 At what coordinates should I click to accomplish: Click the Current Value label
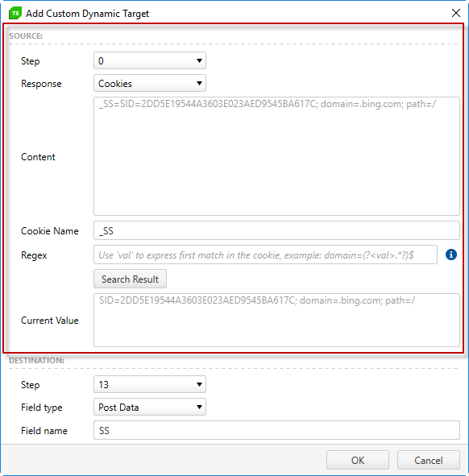point(50,321)
